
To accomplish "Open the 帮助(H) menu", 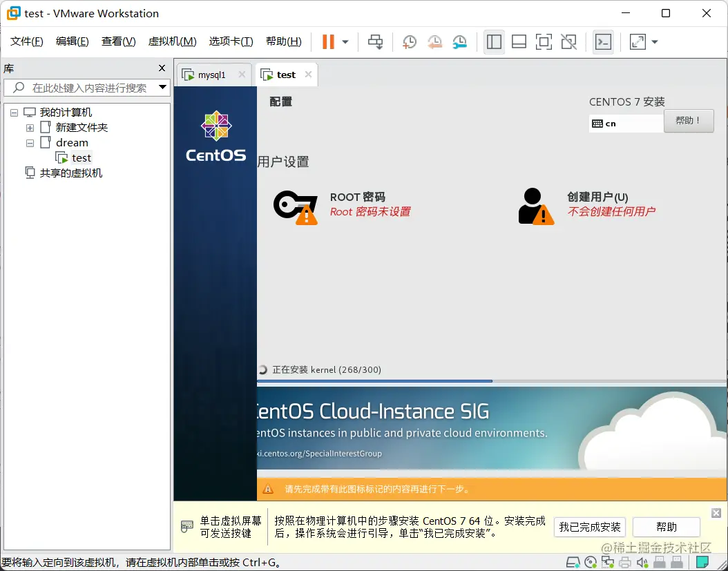I will (284, 42).
